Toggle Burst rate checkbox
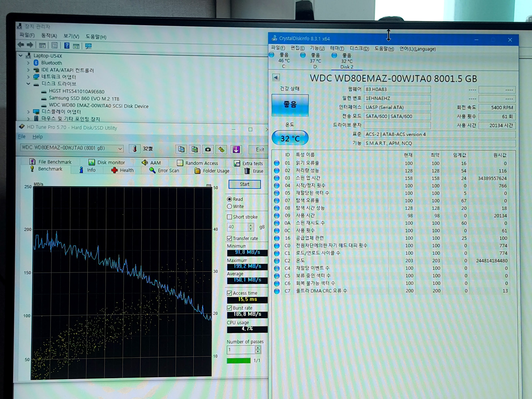 pos(229,308)
